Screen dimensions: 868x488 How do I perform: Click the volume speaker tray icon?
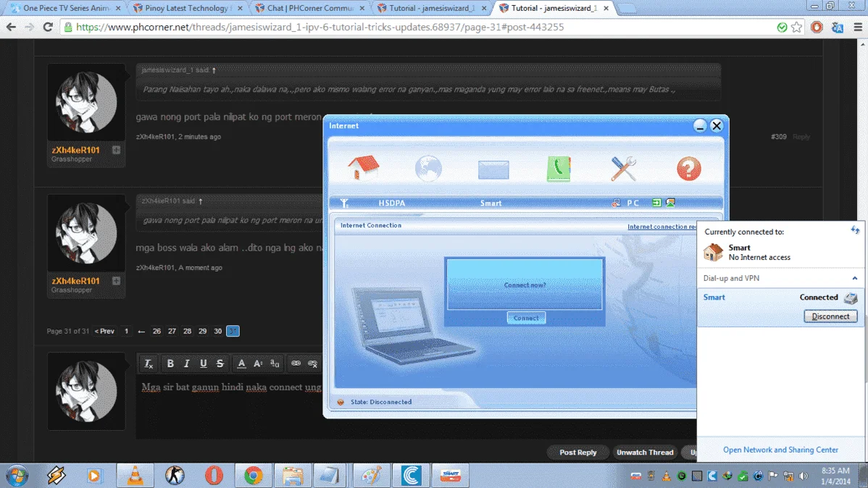pos(804,476)
